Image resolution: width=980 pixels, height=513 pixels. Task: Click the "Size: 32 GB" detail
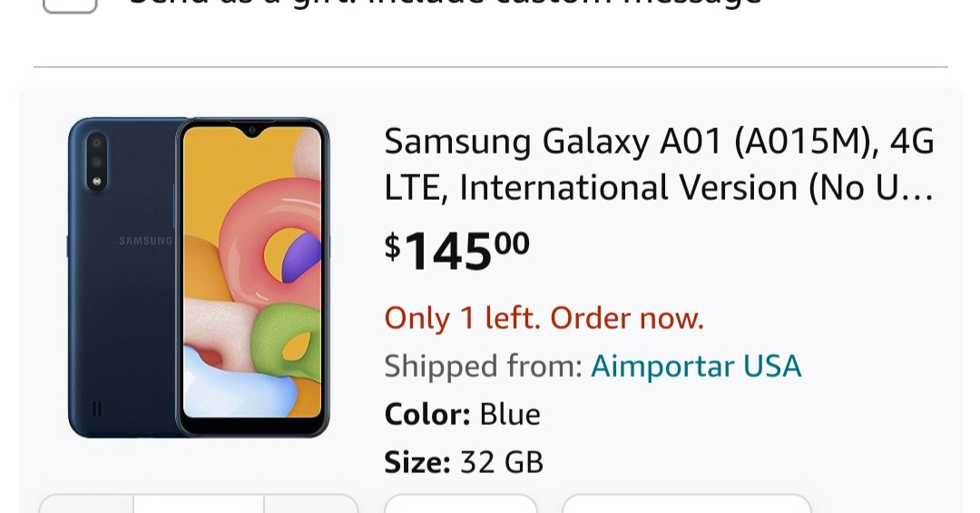[464, 462]
